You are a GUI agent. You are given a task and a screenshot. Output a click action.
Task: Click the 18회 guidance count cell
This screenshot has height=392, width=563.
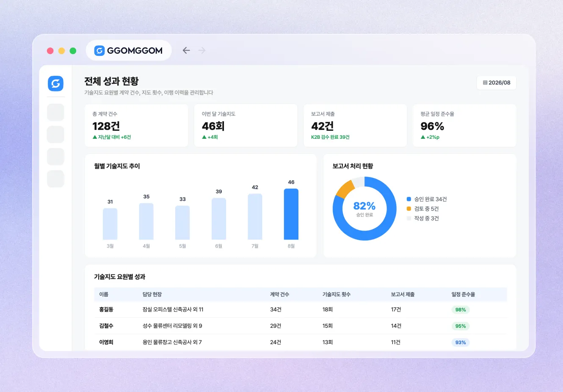pyautogui.click(x=328, y=309)
